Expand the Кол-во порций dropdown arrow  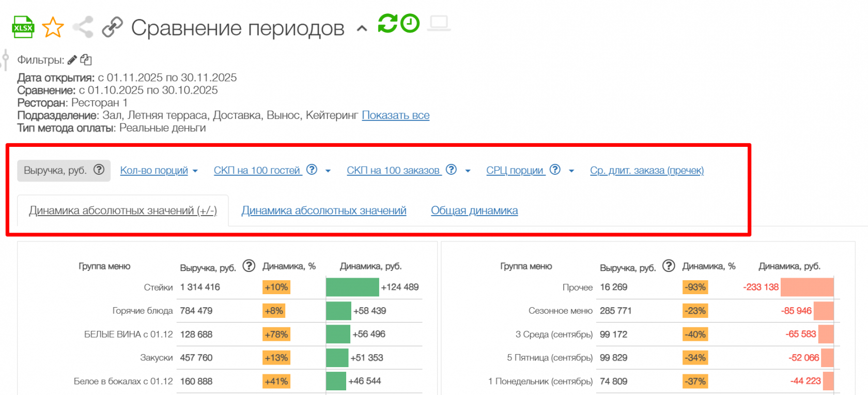195,171
